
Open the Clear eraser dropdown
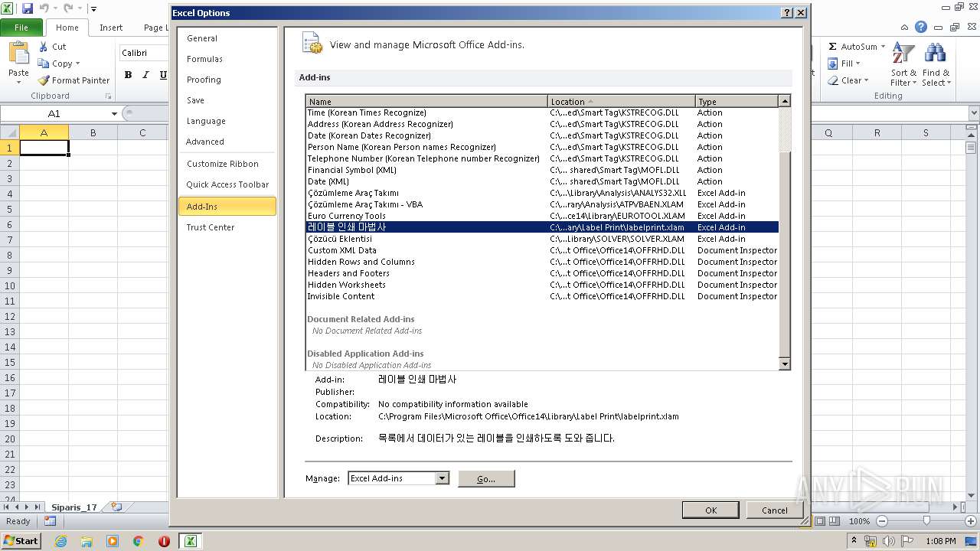pyautogui.click(x=848, y=80)
